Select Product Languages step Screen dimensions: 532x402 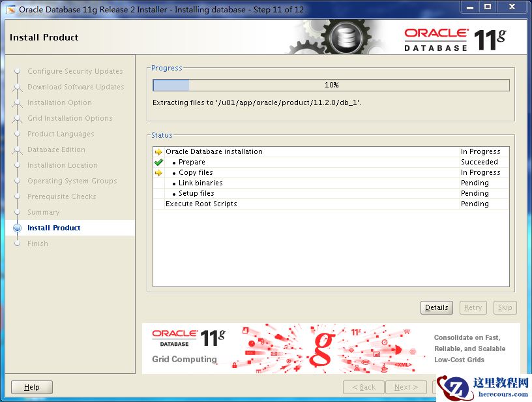pyautogui.click(x=61, y=134)
